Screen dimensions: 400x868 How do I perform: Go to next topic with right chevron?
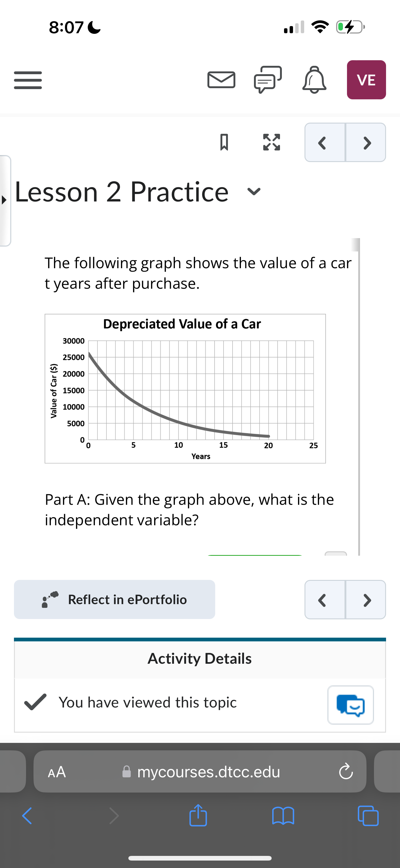tap(367, 142)
